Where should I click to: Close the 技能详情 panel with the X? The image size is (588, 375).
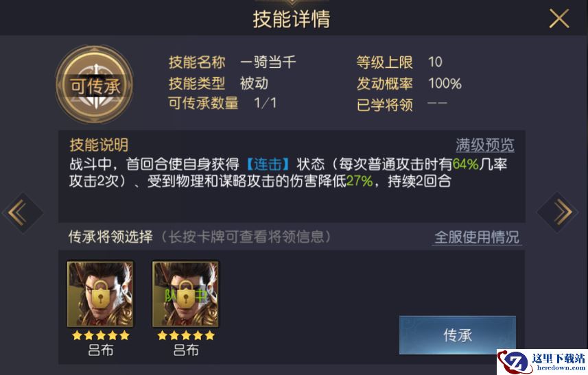(x=558, y=19)
